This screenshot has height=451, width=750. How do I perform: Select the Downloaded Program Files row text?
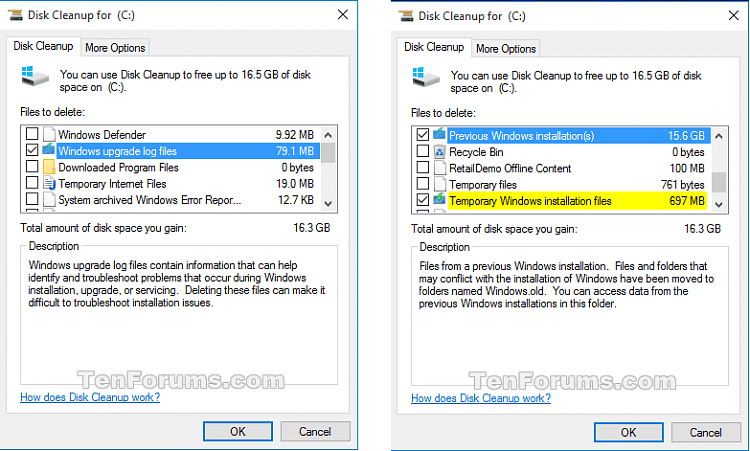118,167
